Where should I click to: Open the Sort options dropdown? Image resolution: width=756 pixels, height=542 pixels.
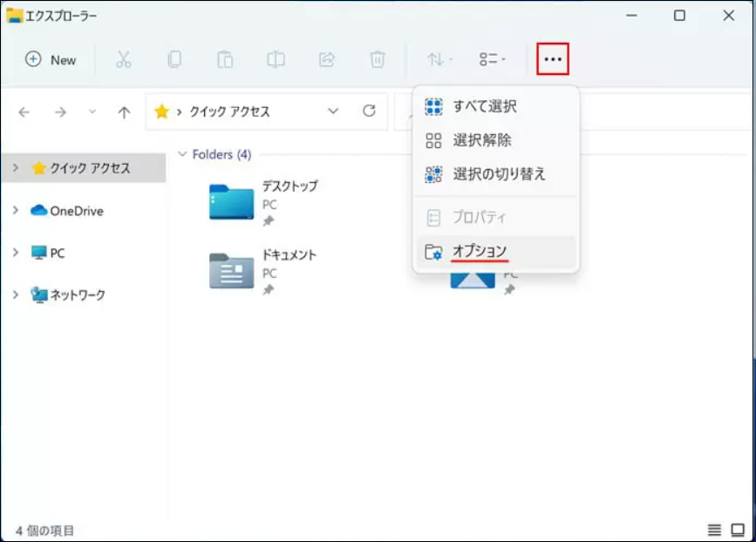[439, 59]
